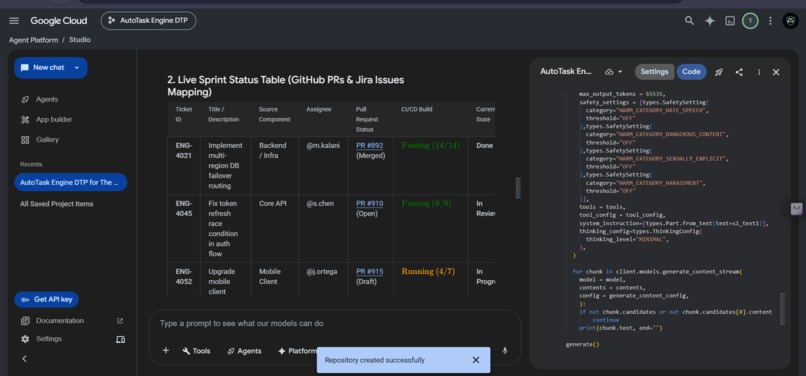Open the Gemini sparkle assistant icon
The height and width of the screenshot is (376, 806).
pyautogui.click(x=709, y=21)
